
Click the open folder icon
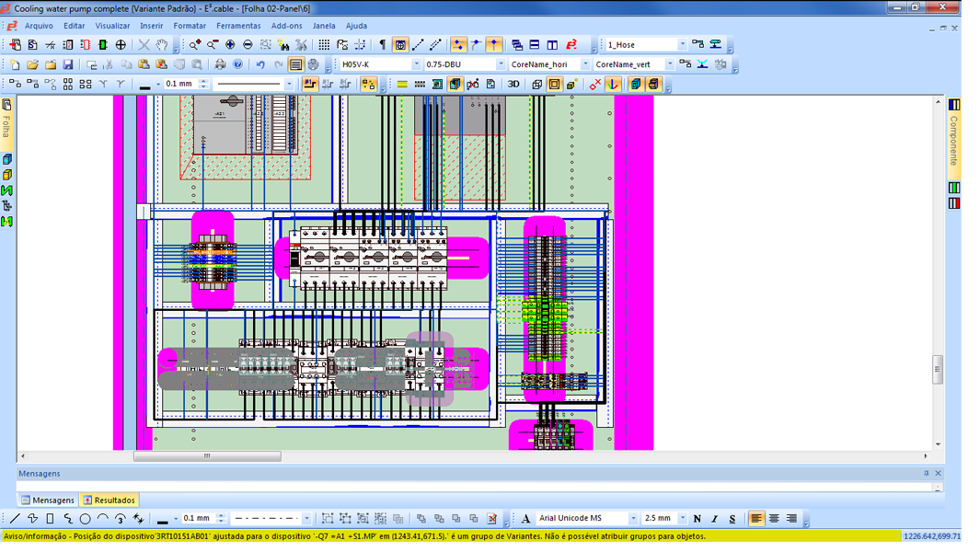coord(32,64)
